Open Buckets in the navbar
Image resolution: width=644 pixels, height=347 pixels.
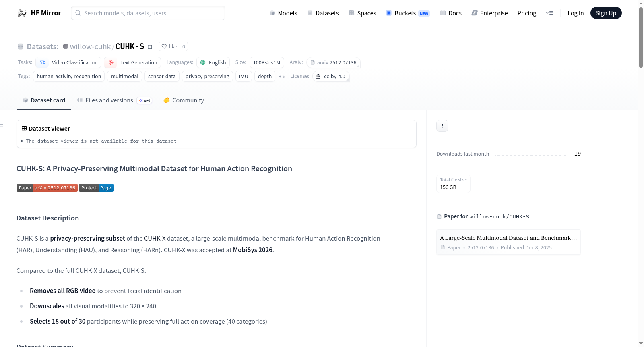pyautogui.click(x=408, y=13)
